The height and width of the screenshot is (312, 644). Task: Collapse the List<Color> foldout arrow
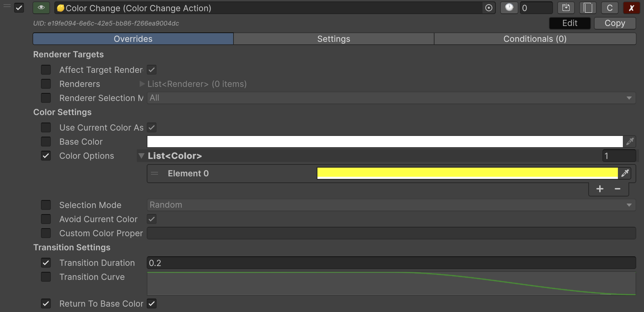[x=141, y=156]
